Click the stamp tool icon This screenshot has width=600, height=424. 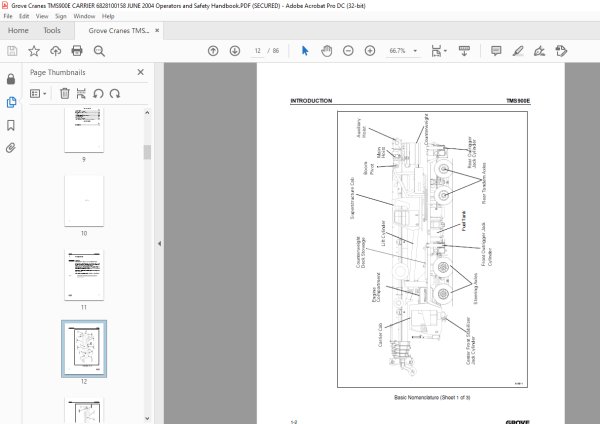pyautogui.click(x=561, y=51)
